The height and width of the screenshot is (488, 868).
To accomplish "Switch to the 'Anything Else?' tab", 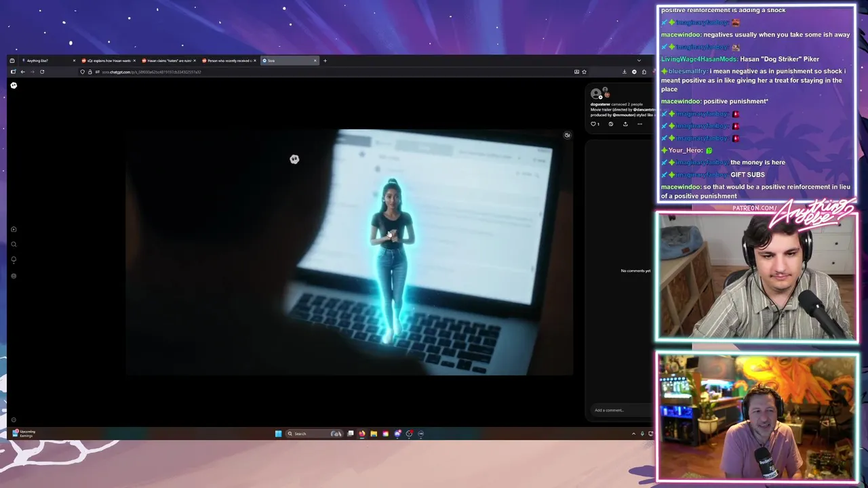I will (x=47, y=60).
